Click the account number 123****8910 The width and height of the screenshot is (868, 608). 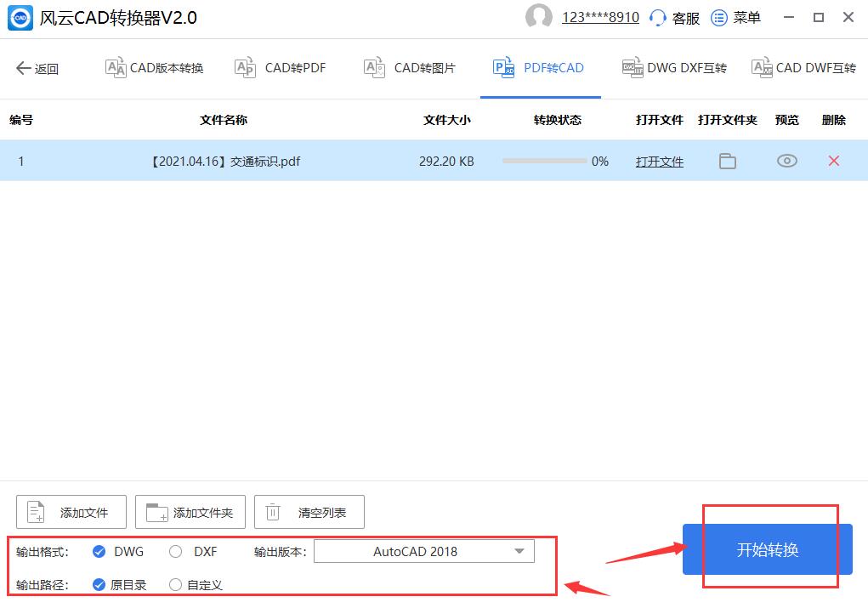pyautogui.click(x=600, y=18)
